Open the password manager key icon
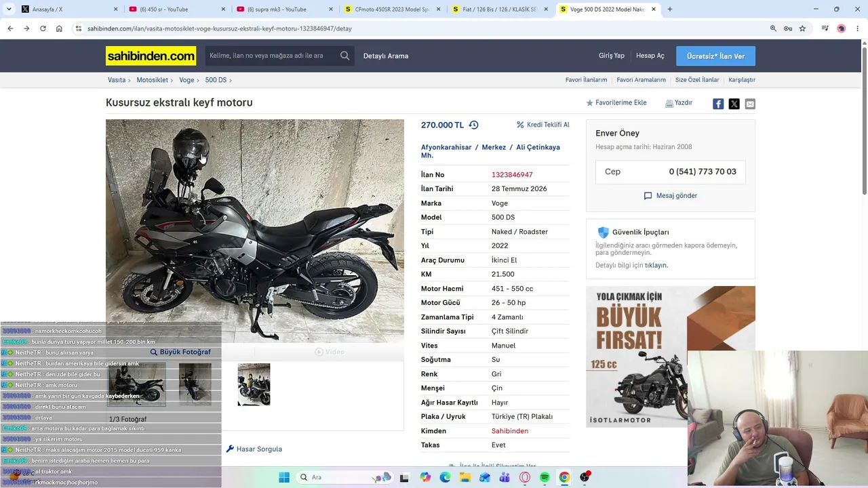This screenshot has height=488, width=868. tap(787, 28)
